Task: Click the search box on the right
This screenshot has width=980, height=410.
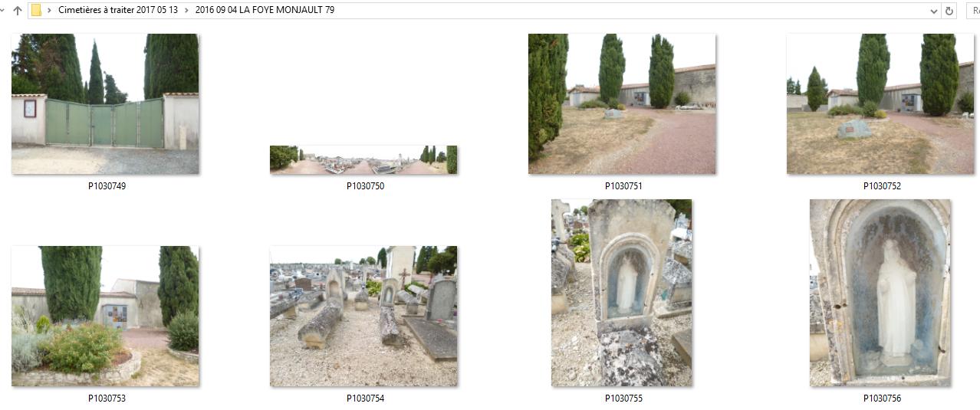Action: click(972, 11)
